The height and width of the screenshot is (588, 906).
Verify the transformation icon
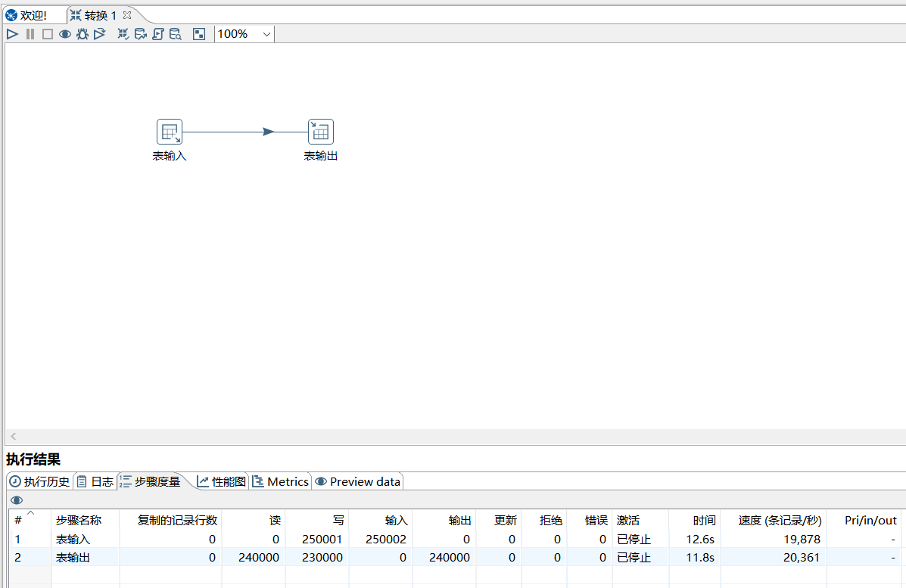tap(123, 34)
